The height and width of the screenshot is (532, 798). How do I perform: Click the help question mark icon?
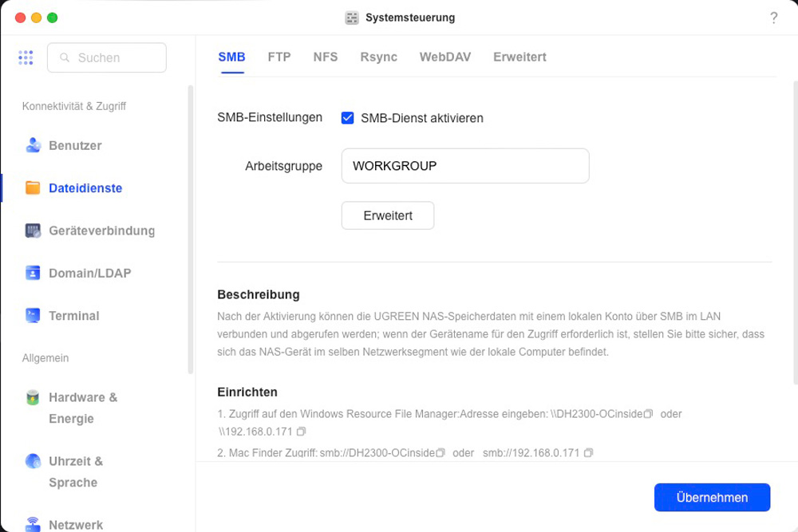(773, 18)
